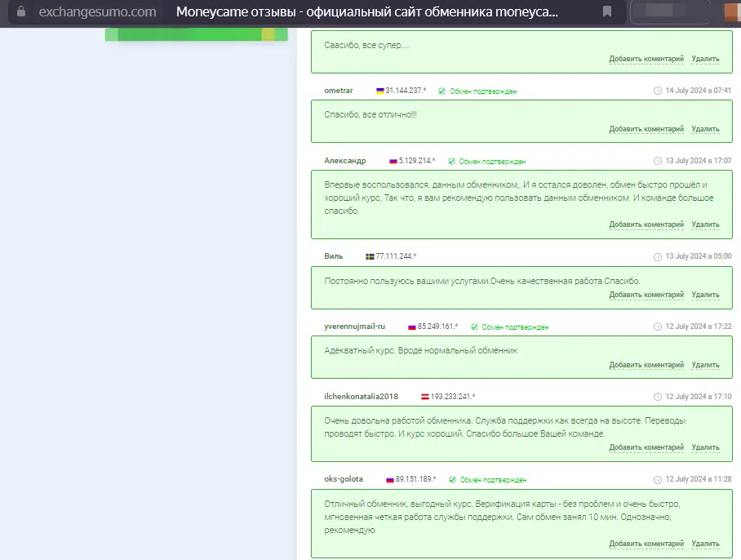Click the confirmed check icon in Александр's review
Viewport: 741px width, 560px height.
(452, 162)
